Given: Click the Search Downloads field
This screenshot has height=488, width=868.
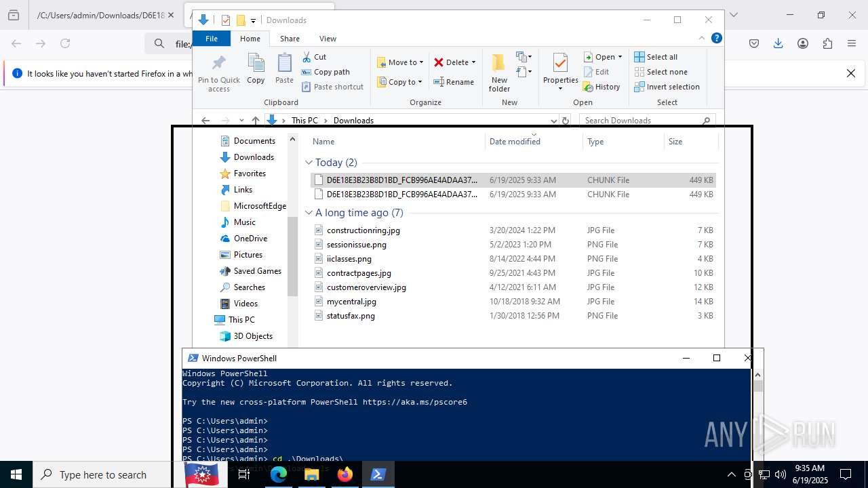Looking at the screenshot, I should 647,120.
